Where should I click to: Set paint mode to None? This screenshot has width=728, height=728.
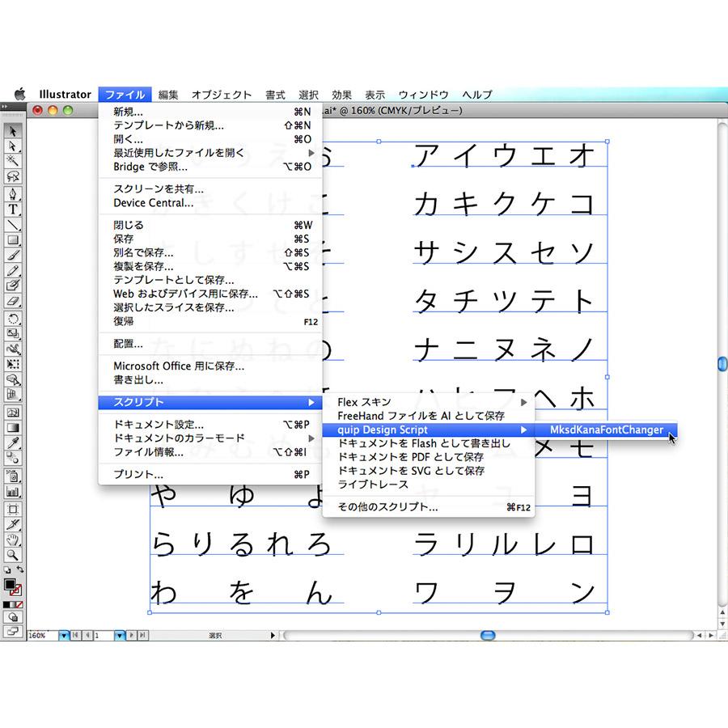point(19,605)
